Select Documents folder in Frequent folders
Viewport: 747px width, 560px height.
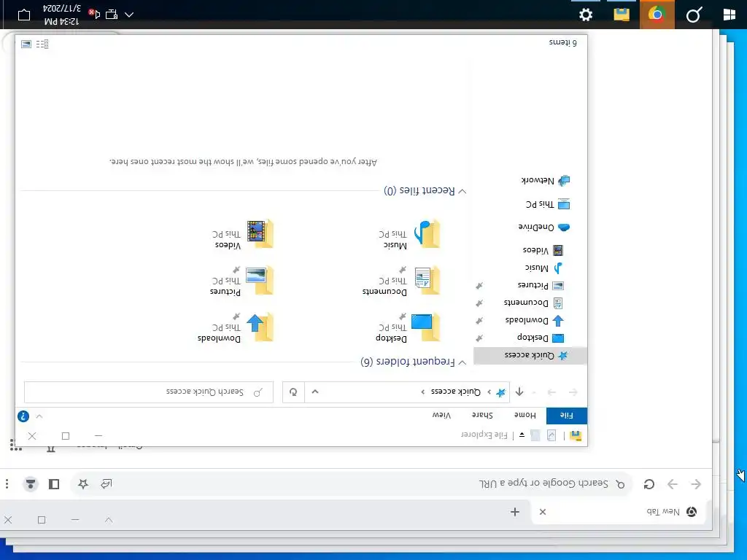coord(402,281)
